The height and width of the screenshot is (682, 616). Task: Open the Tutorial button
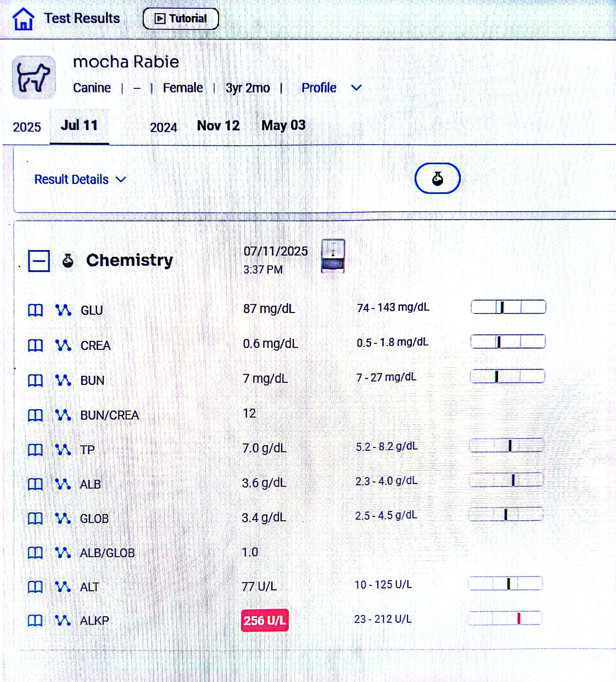pyautogui.click(x=181, y=19)
